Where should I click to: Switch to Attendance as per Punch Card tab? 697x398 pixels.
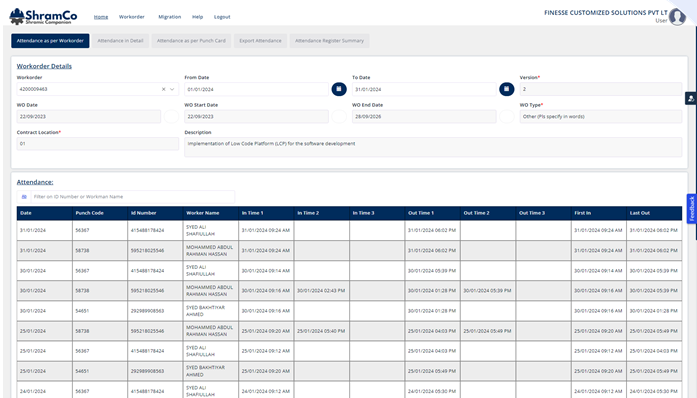[191, 40]
